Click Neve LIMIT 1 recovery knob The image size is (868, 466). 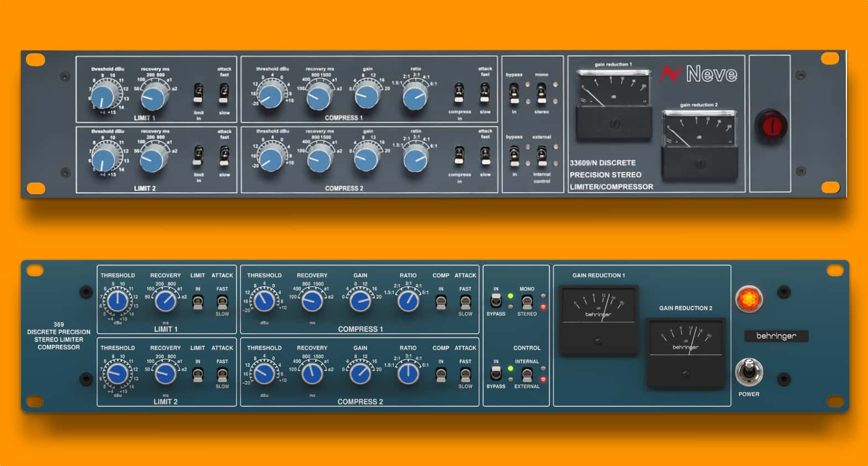(154, 97)
